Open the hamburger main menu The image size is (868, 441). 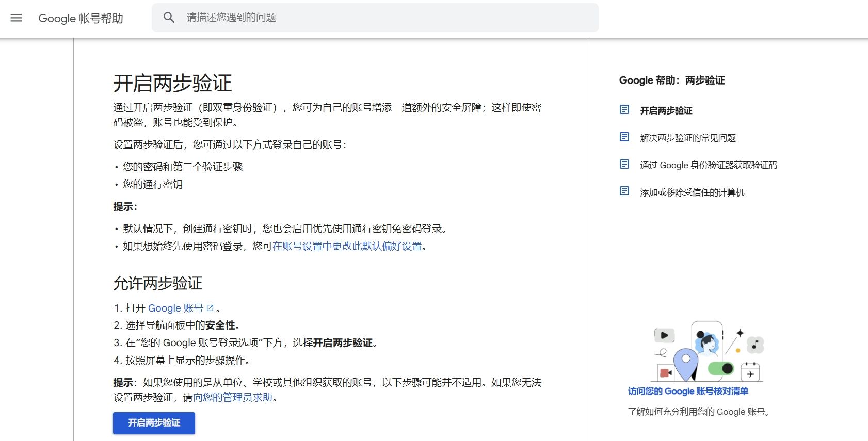17,18
